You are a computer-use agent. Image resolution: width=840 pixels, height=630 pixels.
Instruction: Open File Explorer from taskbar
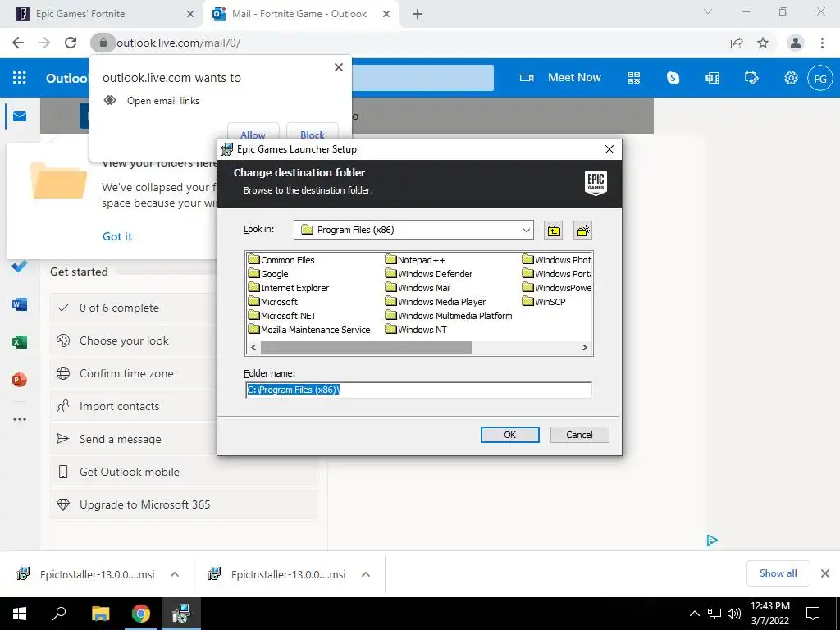point(100,614)
